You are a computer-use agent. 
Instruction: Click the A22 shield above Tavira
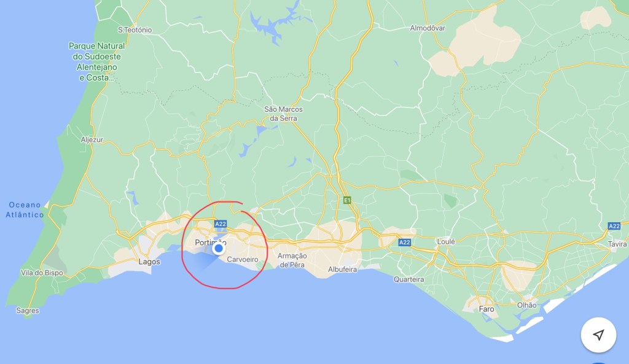(614, 226)
